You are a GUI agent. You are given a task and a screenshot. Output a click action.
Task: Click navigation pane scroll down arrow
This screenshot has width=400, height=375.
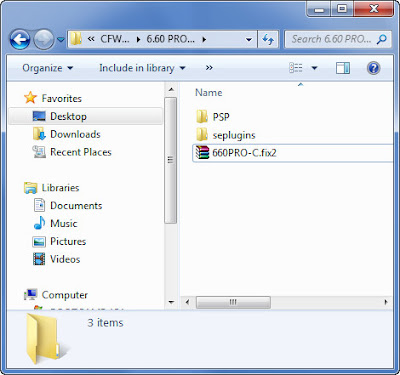(x=171, y=303)
